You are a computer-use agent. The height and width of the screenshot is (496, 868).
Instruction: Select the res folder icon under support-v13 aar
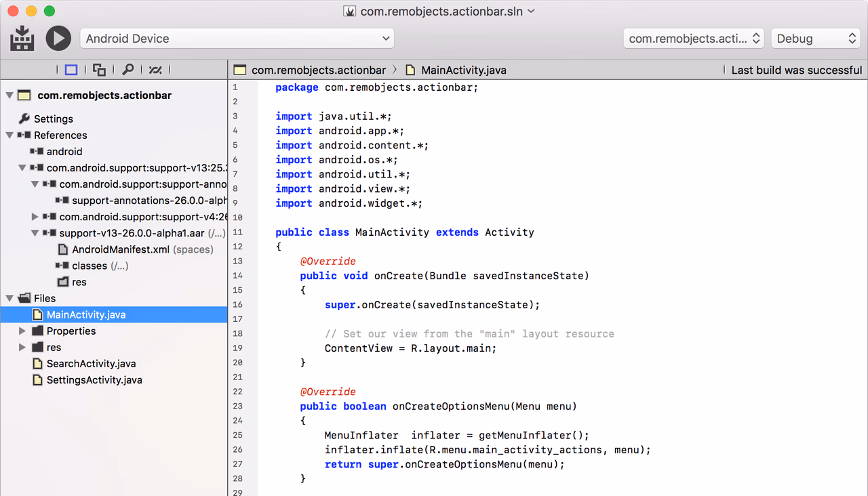(x=62, y=282)
